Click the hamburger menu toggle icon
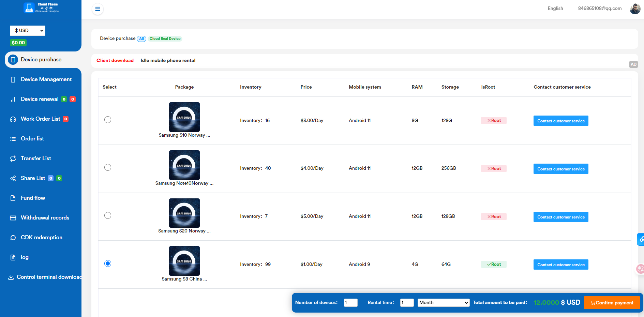Image resolution: width=644 pixels, height=317 pixels. pyautogui.click(x=98, y=9)
